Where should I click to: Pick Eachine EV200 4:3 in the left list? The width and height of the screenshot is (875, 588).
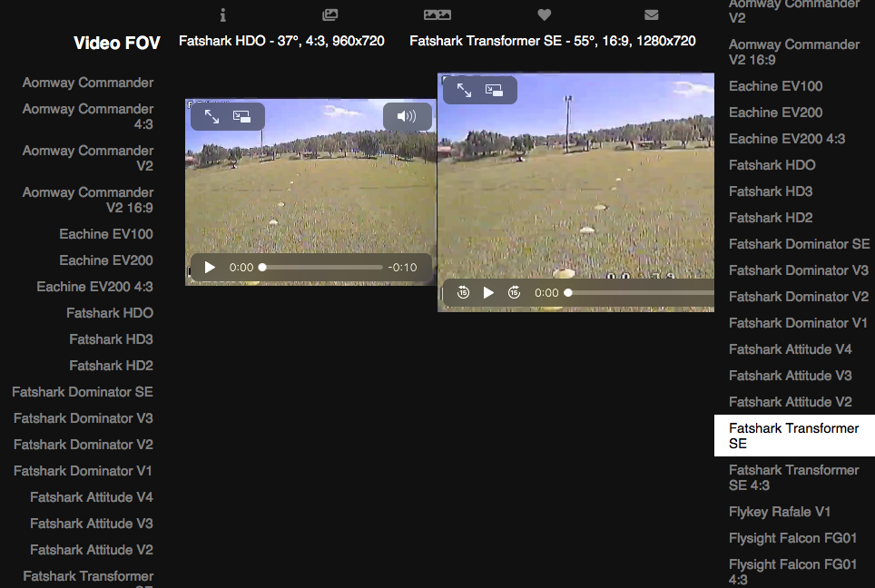95,286
